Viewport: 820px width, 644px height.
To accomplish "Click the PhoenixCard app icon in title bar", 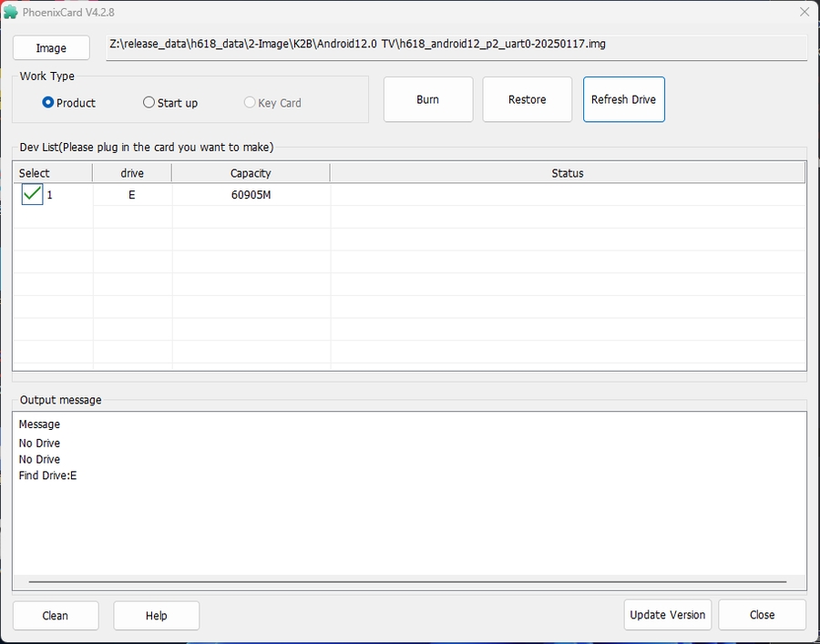I will 11,12.
